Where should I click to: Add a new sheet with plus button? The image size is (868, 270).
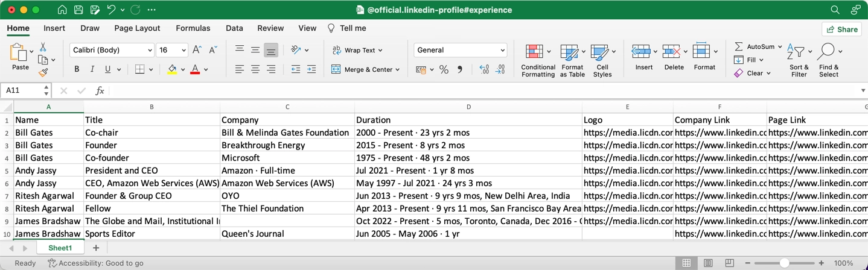coord(96,248)
